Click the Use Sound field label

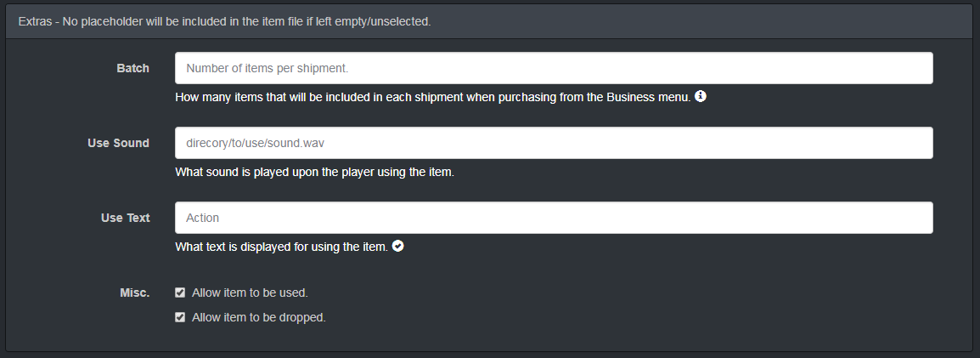click(118, 143)
